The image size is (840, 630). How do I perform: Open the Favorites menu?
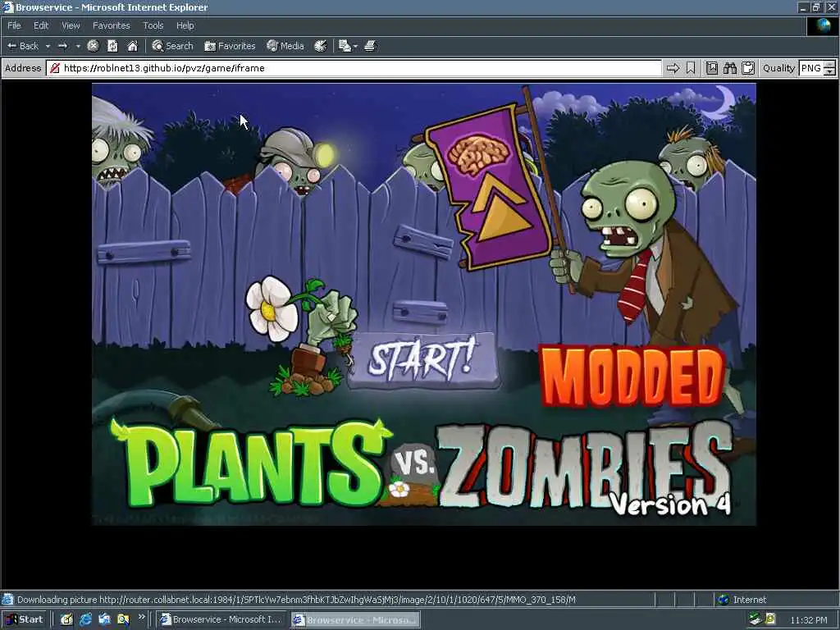click(x=111, y=25)
